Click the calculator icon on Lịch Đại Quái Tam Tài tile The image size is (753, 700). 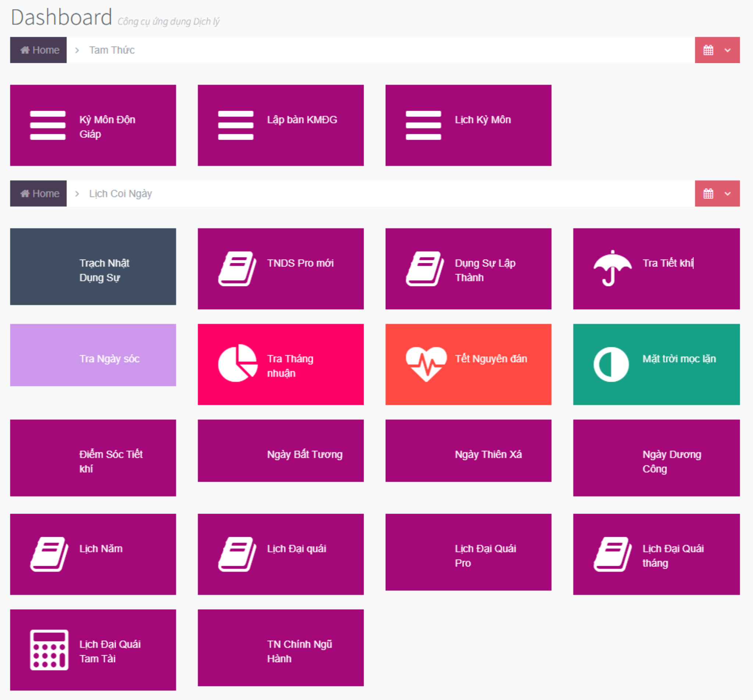tap(49, 650)
